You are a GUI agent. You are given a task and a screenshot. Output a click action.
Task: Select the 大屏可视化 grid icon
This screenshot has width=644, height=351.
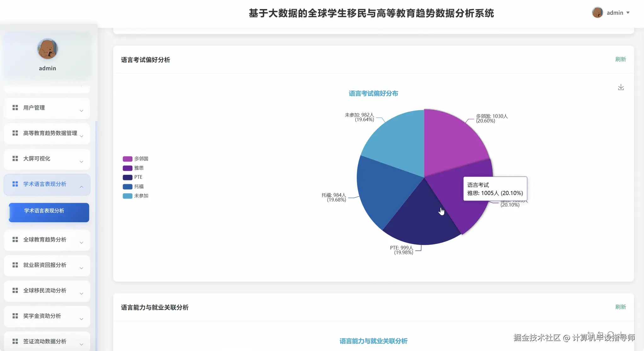click(x=15, y=158)
